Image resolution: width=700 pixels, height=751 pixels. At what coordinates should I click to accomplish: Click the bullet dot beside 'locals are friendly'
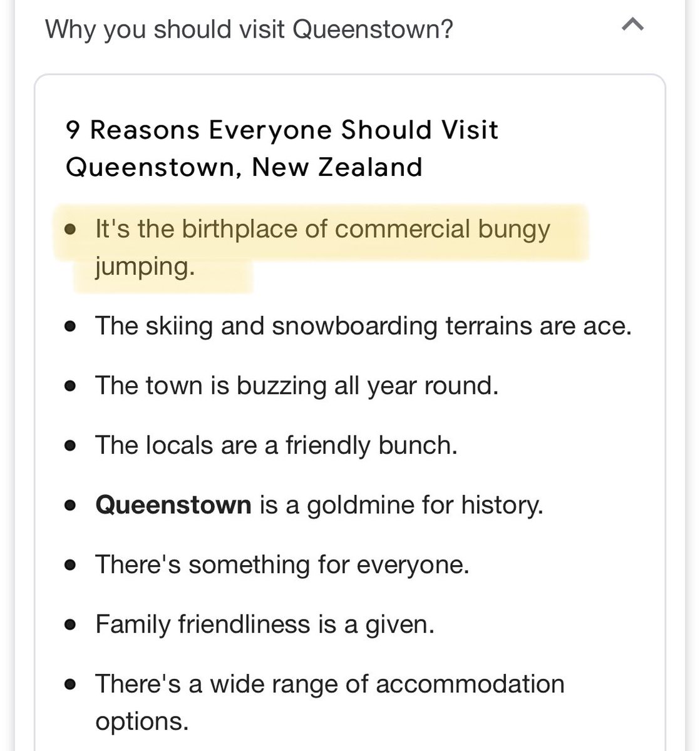pos(71,446)
